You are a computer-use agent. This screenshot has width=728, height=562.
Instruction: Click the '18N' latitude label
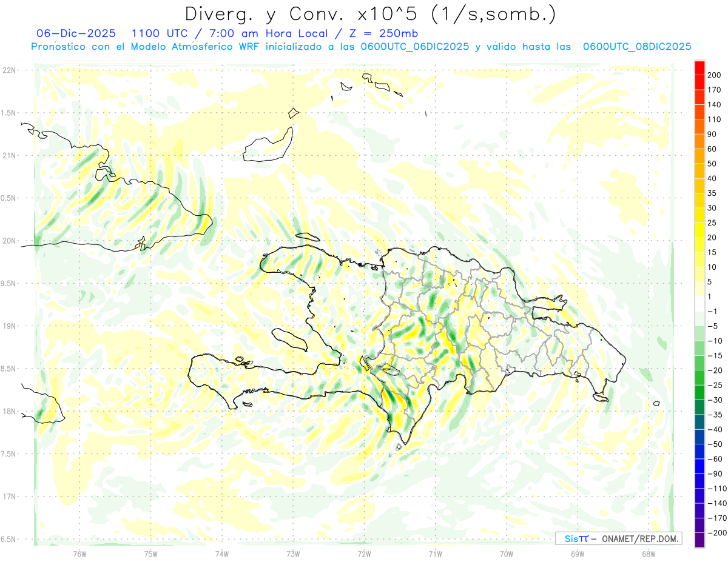[x=9, y=411]
